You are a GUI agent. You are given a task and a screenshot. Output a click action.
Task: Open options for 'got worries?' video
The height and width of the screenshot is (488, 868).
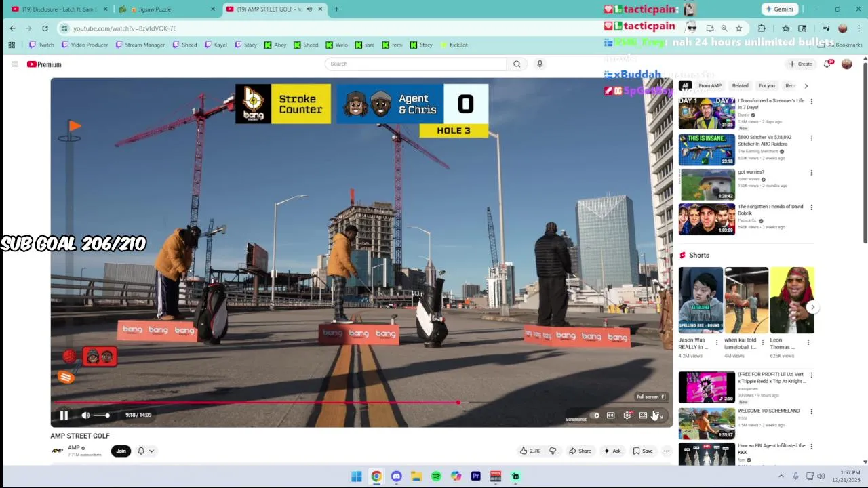point(811,173)
